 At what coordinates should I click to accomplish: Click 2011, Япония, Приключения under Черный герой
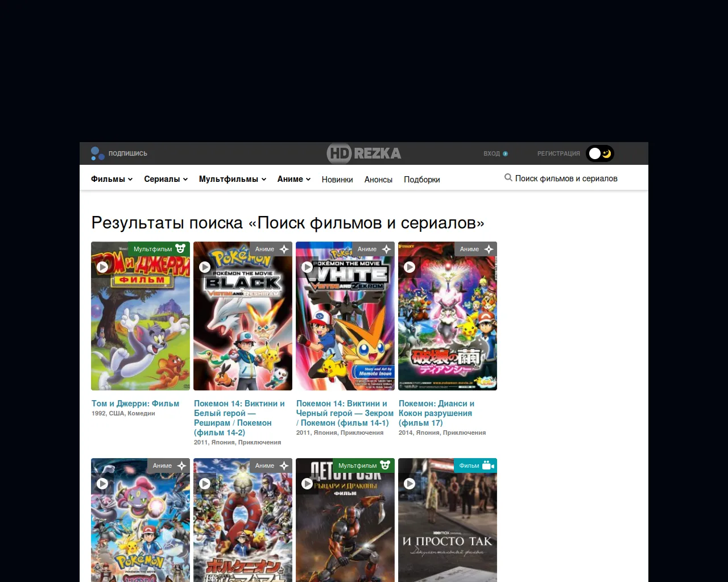(340, 433)
